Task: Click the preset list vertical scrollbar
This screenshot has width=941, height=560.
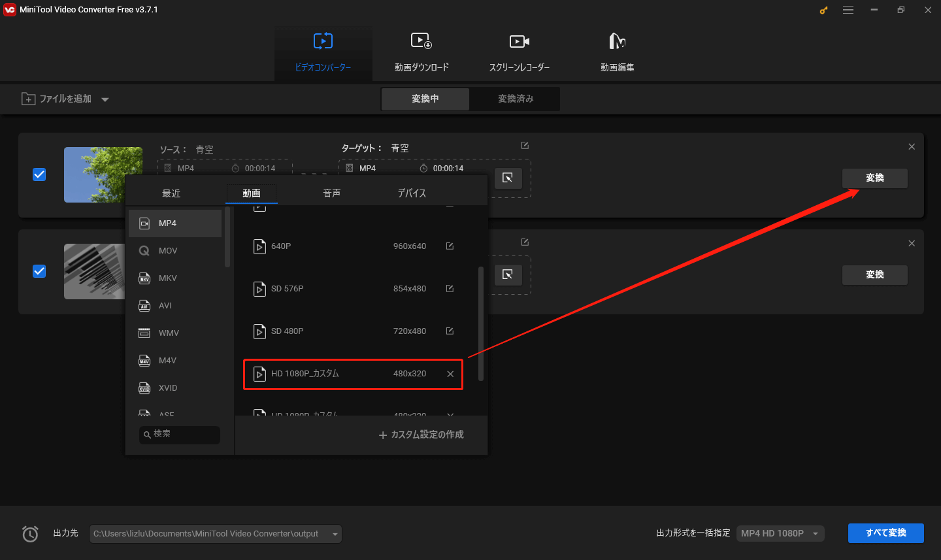Action: click(x=481, y=323)
